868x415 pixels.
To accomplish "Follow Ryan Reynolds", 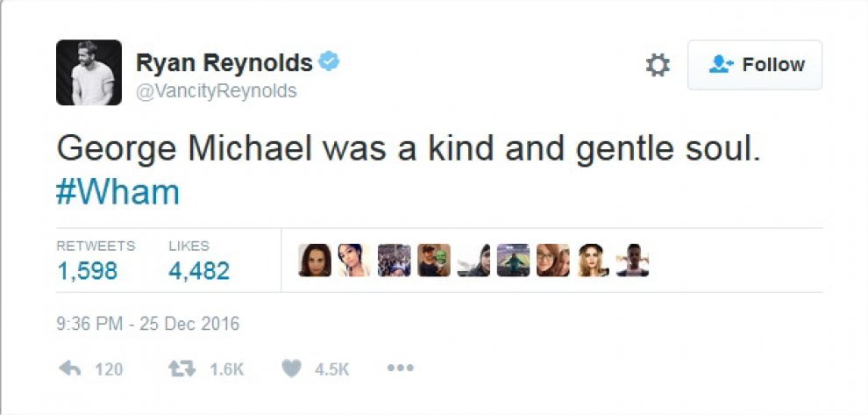I will 755,65.
